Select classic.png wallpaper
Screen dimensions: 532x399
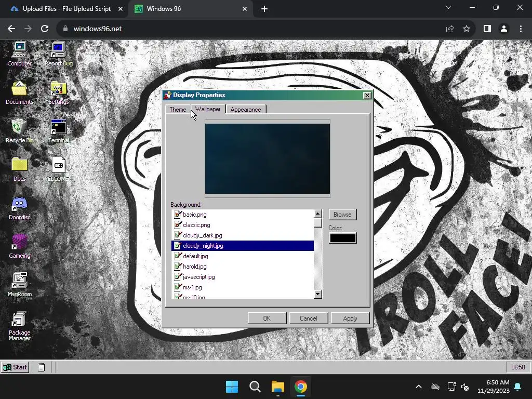pos(243,225)
